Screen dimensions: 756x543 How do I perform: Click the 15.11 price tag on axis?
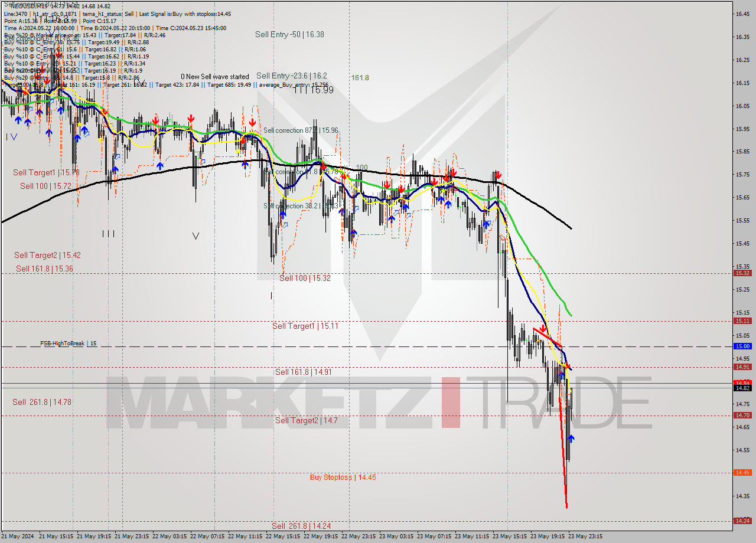tap(742, 320)
